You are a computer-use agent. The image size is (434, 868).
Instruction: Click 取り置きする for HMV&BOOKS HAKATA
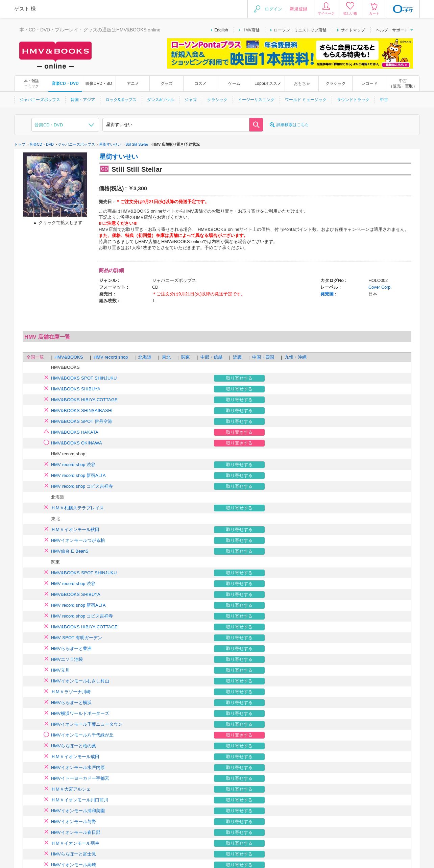(x=239, y=432)
